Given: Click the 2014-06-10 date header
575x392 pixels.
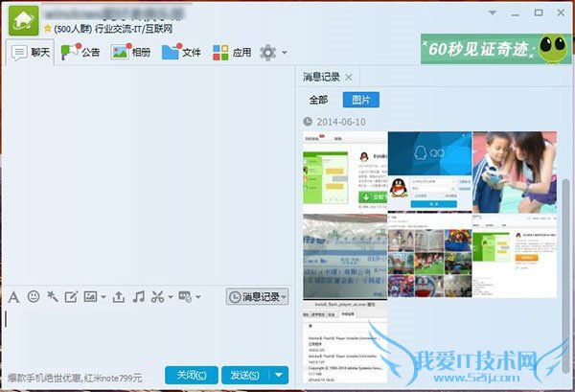Looking at the screenshot, I should (341, 122).
